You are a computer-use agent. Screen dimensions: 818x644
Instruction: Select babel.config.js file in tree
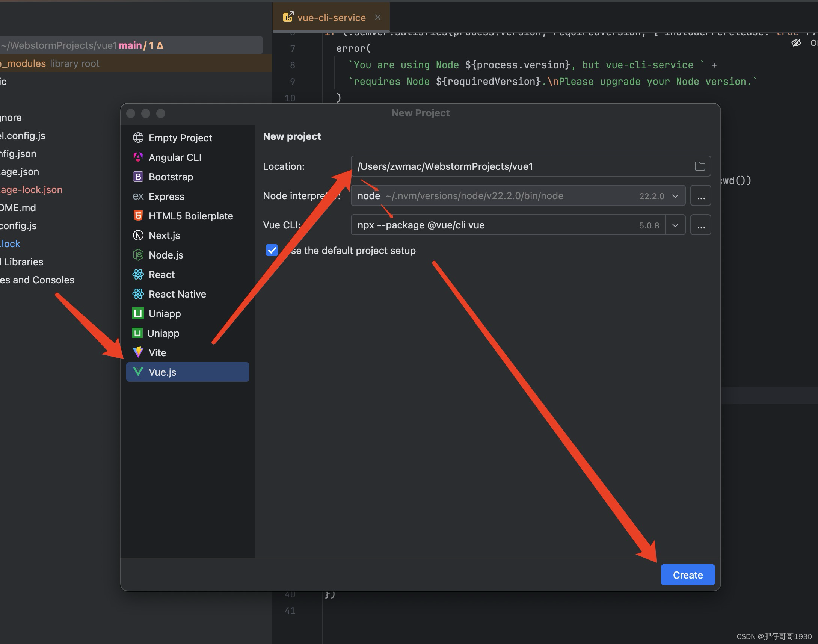tap(23, 135)
